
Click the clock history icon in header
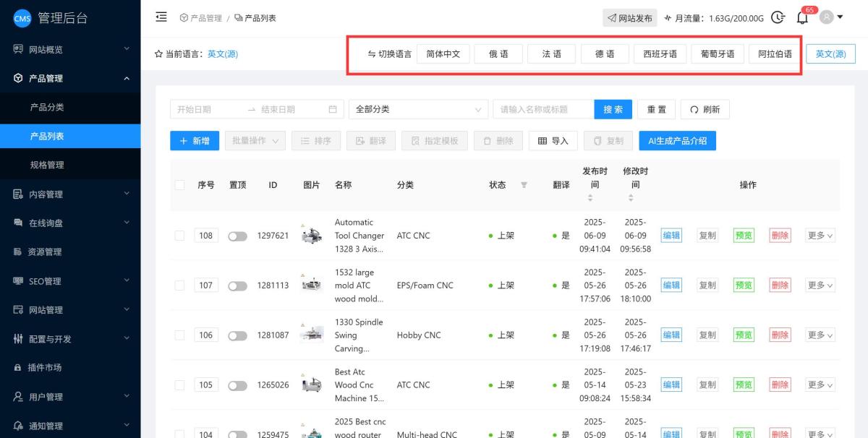(778, 17)
